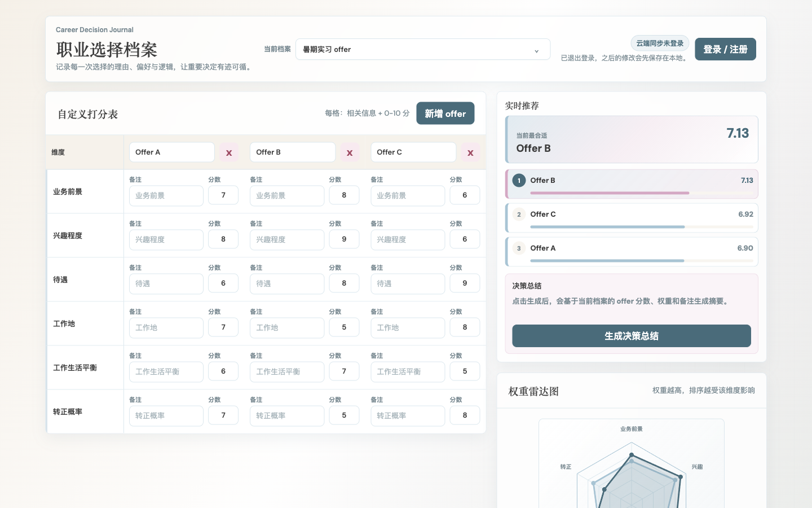Focus Offer A 业务前景 score box showing 7
Viewport: 812px width, 508px height.
[223, 195]
